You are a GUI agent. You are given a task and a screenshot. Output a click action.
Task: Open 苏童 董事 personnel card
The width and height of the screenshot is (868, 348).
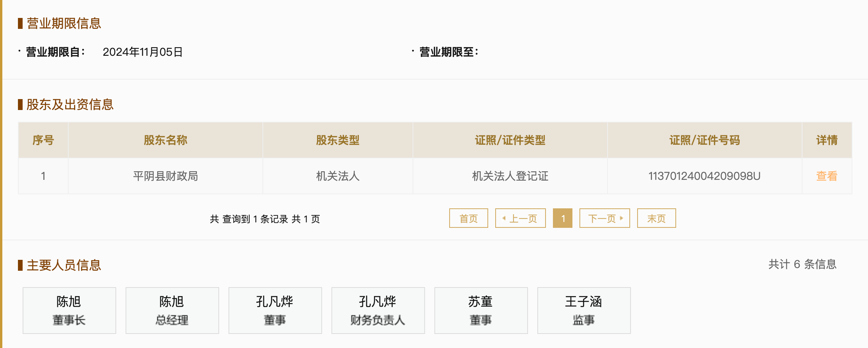pos(481,311)
